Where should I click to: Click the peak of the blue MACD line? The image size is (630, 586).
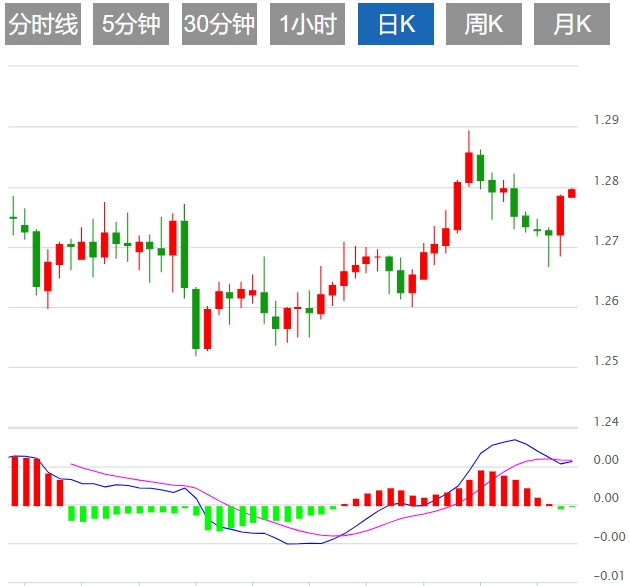tap(515, 440)
